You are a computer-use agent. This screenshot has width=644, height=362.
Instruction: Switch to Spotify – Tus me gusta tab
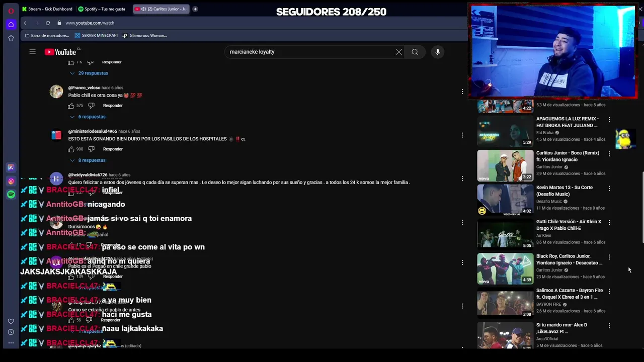coord(103,9)
